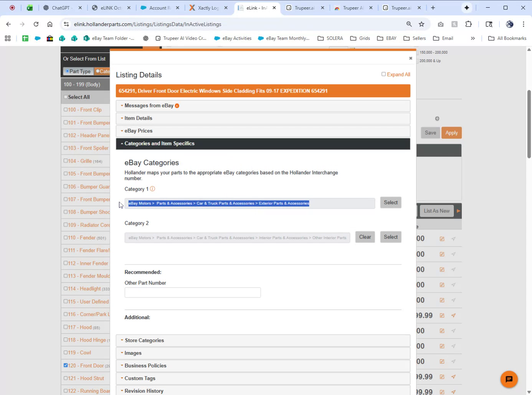Click the info icon next to Category 1

pyautogui.click(x=152, y=189)
